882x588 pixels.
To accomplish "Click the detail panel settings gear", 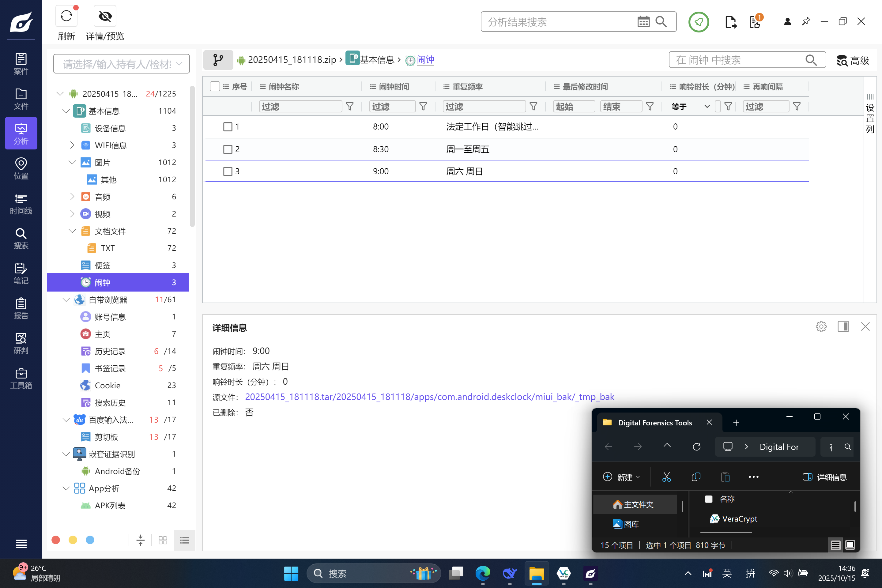I will coord(821,327).
